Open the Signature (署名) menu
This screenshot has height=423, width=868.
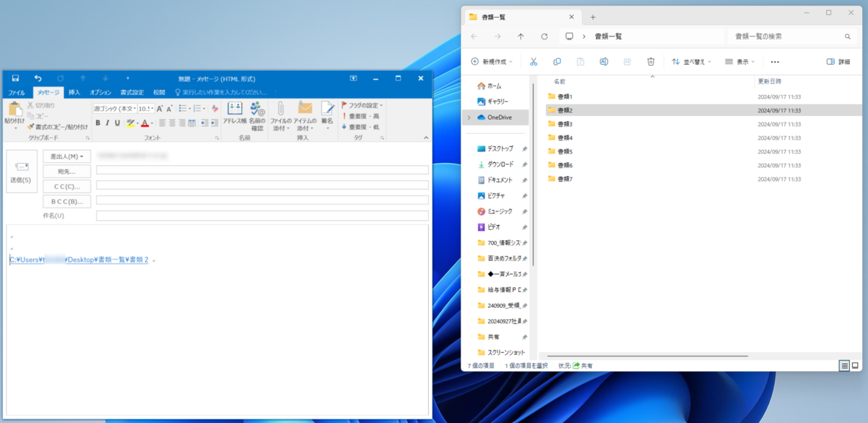point(327,116)
